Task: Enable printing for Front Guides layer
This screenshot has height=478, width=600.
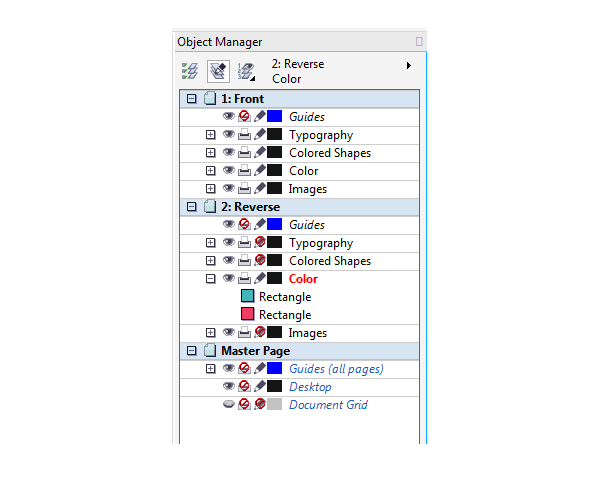Action: click(244, 116)
